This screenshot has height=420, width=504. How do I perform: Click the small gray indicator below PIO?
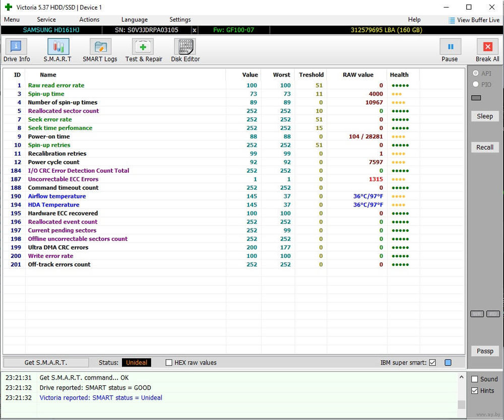[476, 98]
